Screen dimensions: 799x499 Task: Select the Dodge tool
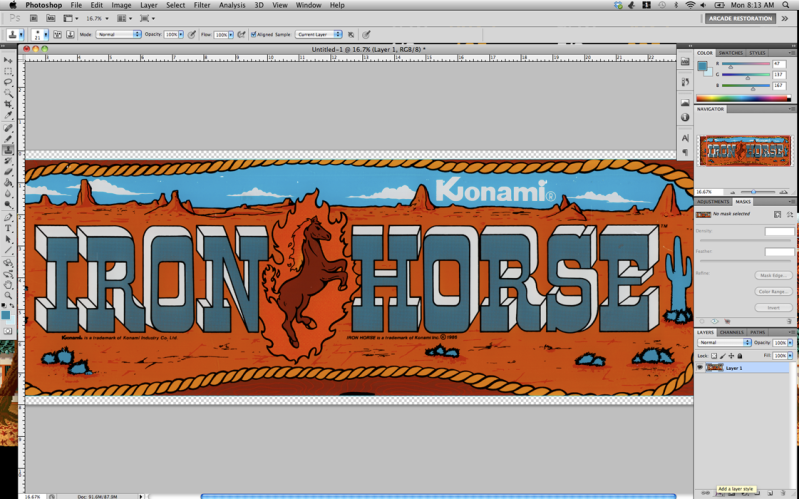(x=8, y=204)
